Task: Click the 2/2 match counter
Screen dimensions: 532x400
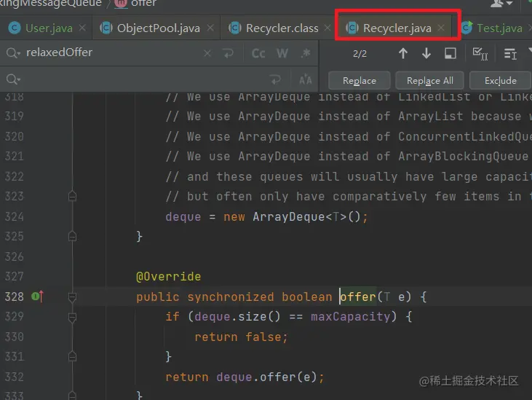Action: 360,54
